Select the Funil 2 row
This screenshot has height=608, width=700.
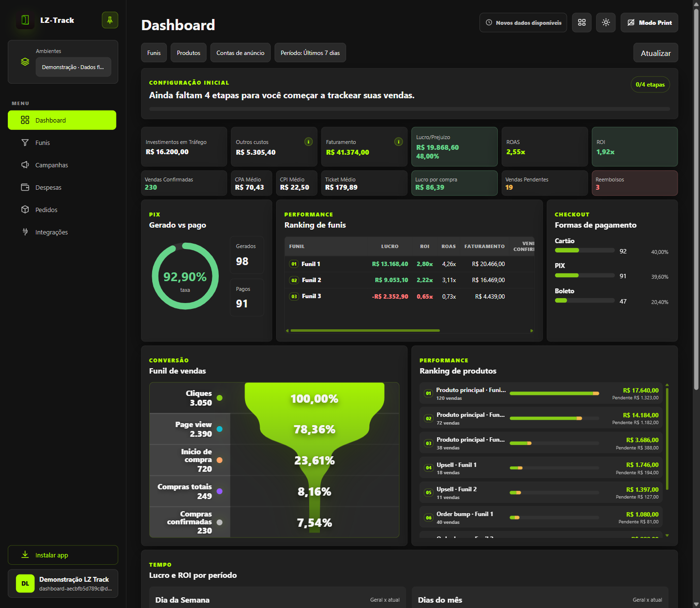(409, 280)
